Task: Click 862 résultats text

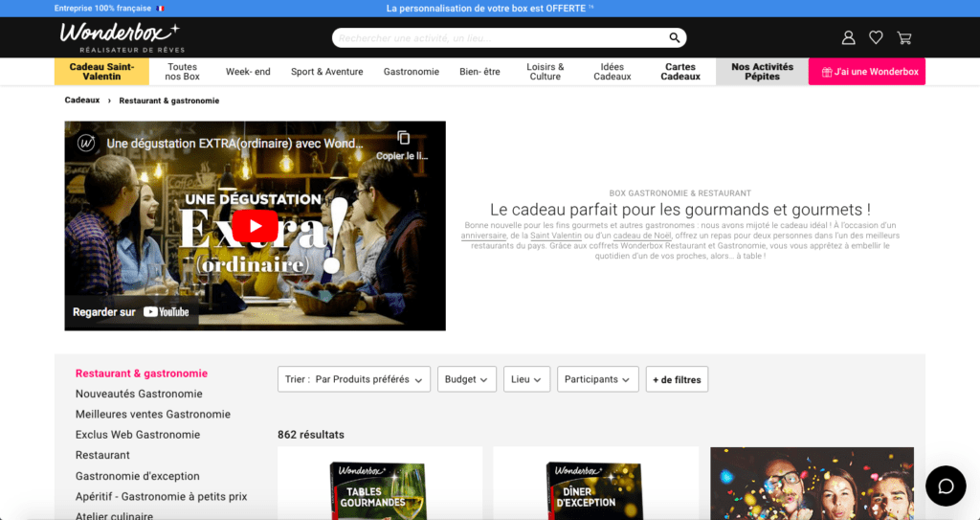Action: click(x=311, y=434)
